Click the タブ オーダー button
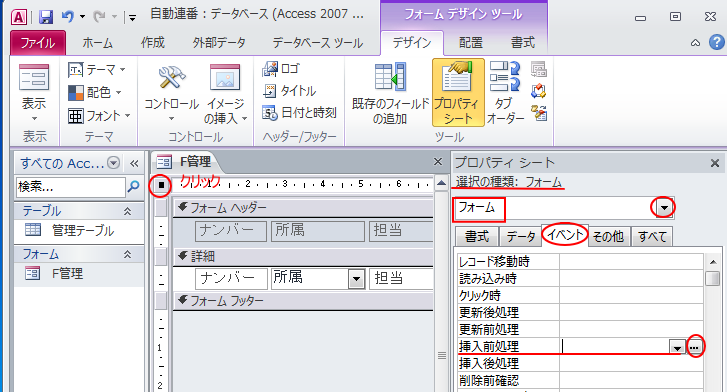727x392 pixels. (x=505, y=93)
